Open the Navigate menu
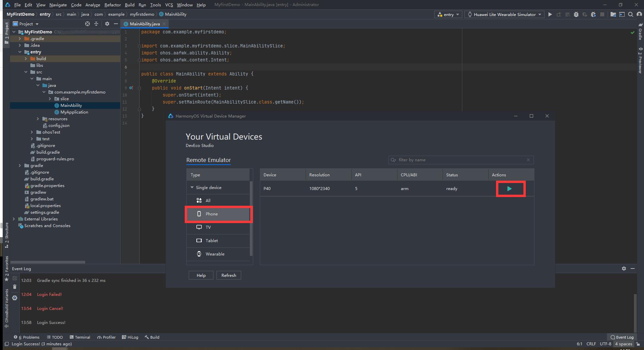 pos(58,5)
